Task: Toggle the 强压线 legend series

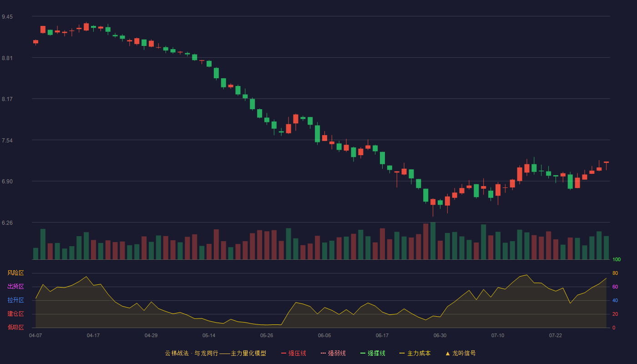Action: click(293, 353)
